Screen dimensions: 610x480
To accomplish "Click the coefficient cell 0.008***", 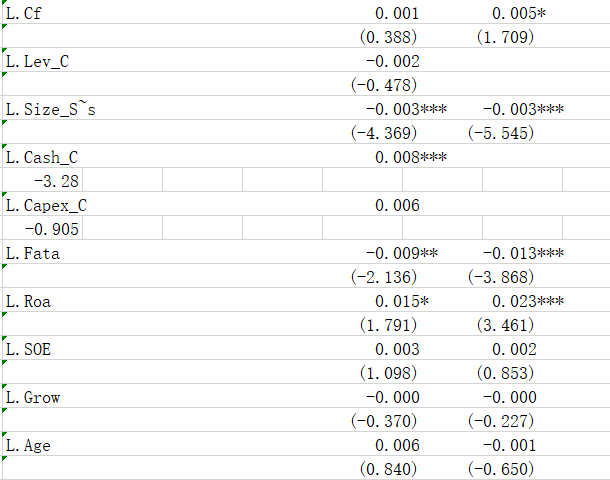I will pos(410,157).
